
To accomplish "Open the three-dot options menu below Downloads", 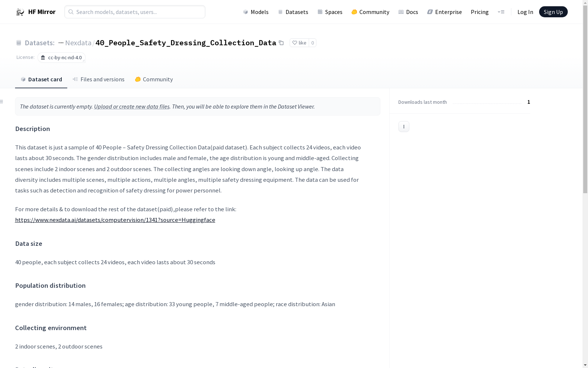I will click(404, 127).
